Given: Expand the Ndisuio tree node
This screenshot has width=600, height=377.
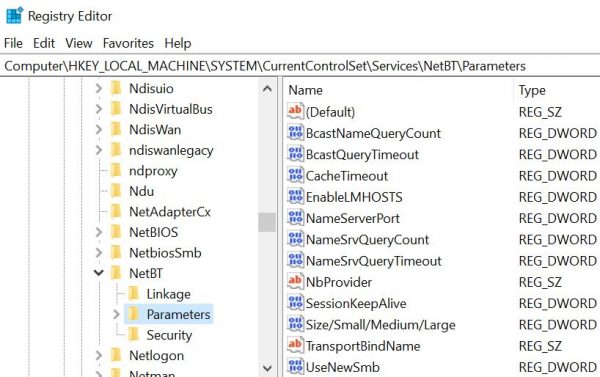Looking at the screenshot, I should click(99, 88).
